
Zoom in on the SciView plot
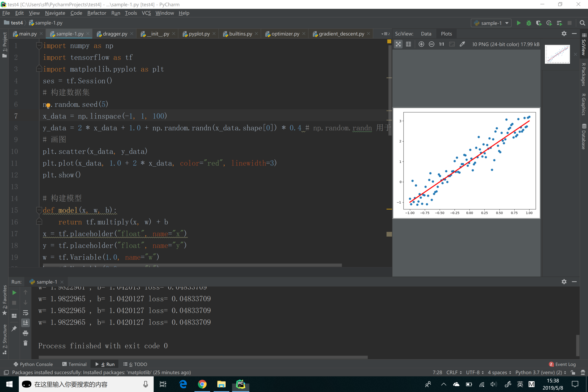click(x=421, y=44)
